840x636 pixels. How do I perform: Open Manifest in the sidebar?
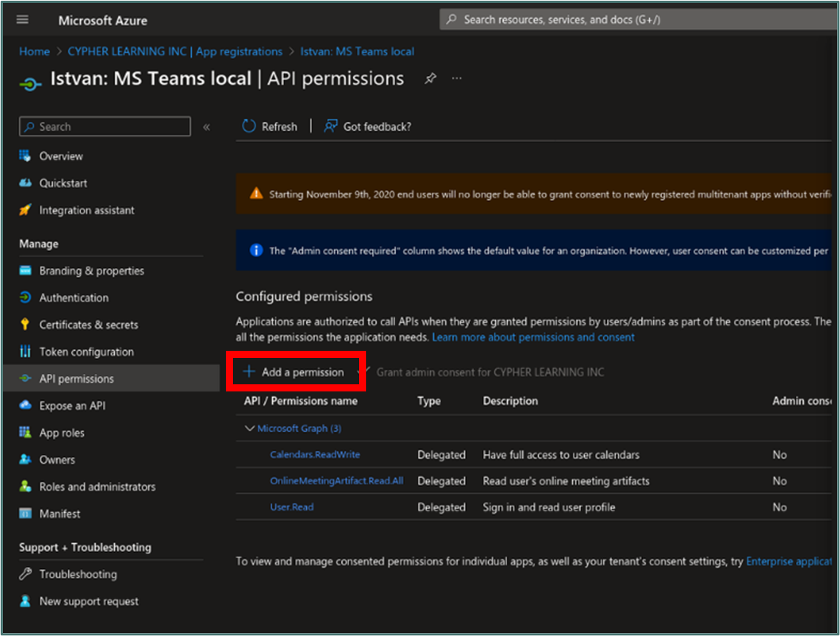[x=59, y=514]
